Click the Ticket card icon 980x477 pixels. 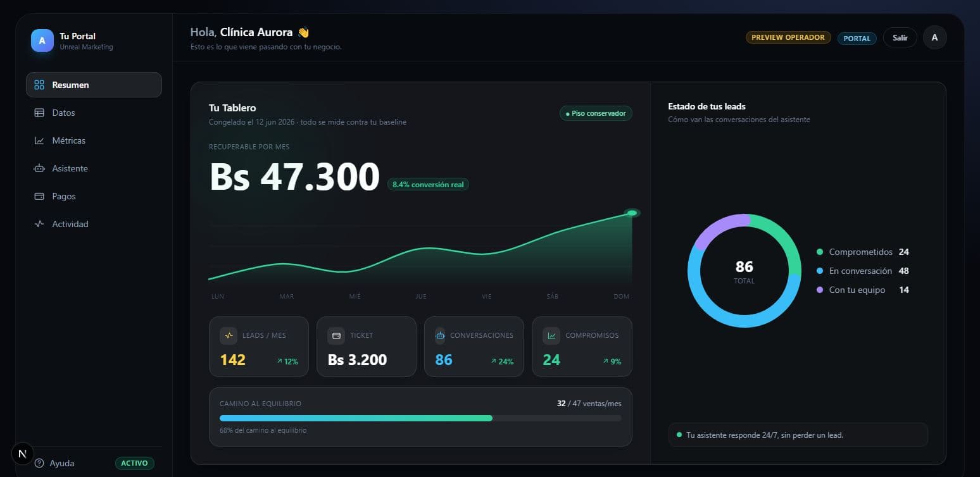click(x=336, y=335)
